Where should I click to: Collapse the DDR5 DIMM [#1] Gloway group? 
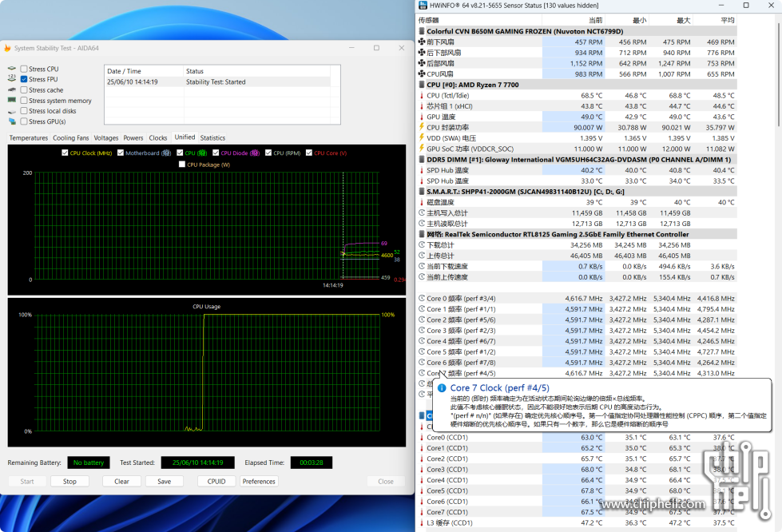pyautogui.click(x=422, y=160)
